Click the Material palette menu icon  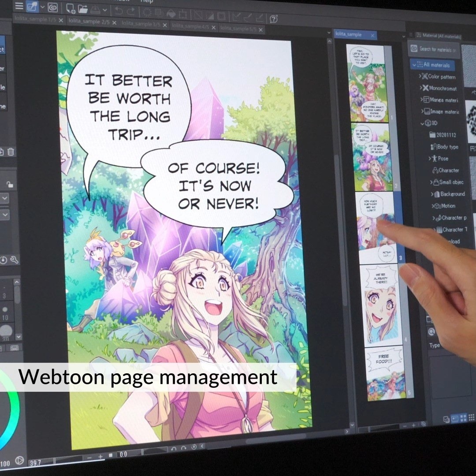tap(411, 35)
